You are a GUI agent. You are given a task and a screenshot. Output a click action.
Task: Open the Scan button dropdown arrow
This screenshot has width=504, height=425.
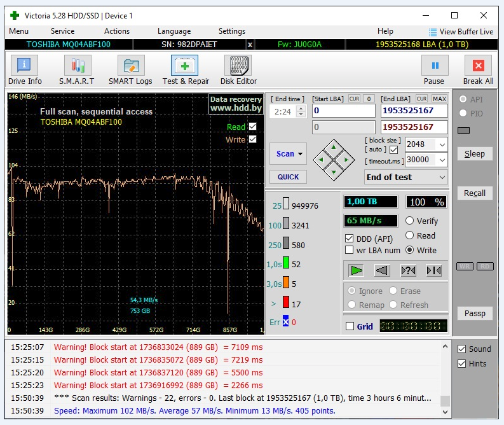tap(300, 154)
